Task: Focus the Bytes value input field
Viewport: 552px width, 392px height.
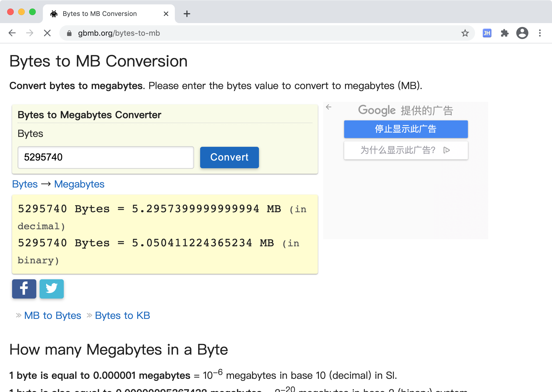Action: pos(106,157)
